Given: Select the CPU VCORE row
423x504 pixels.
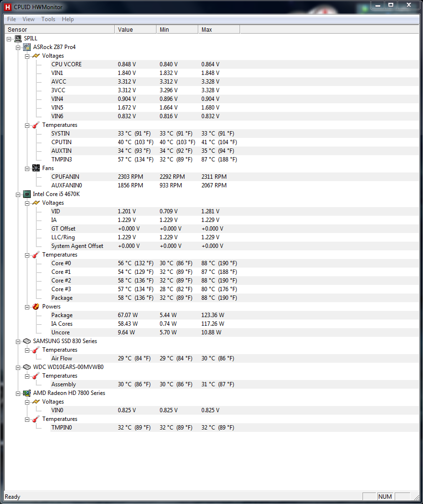Looking at the screenshot, I should click(234, 64).
